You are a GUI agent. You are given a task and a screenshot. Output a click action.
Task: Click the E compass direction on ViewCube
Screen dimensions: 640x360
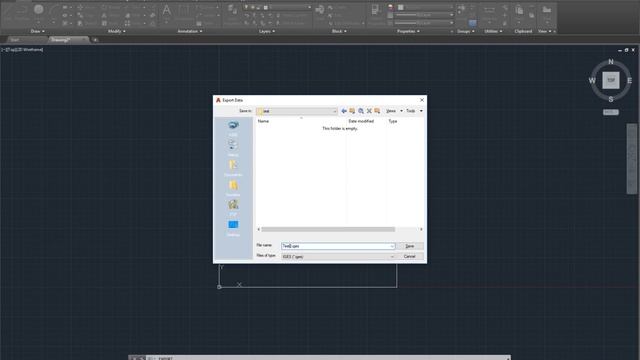point(630,80)
